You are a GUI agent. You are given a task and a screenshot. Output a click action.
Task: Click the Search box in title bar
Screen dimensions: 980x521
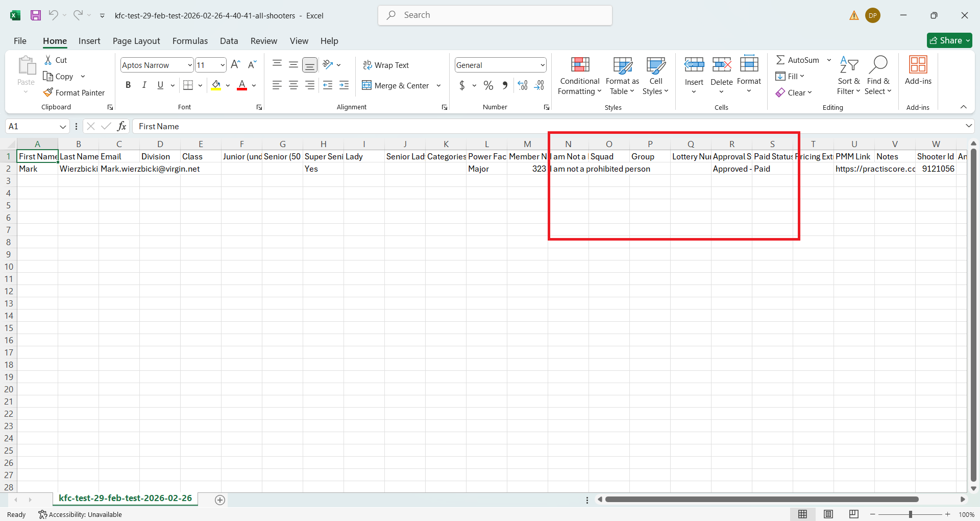[x=495, y=15]
